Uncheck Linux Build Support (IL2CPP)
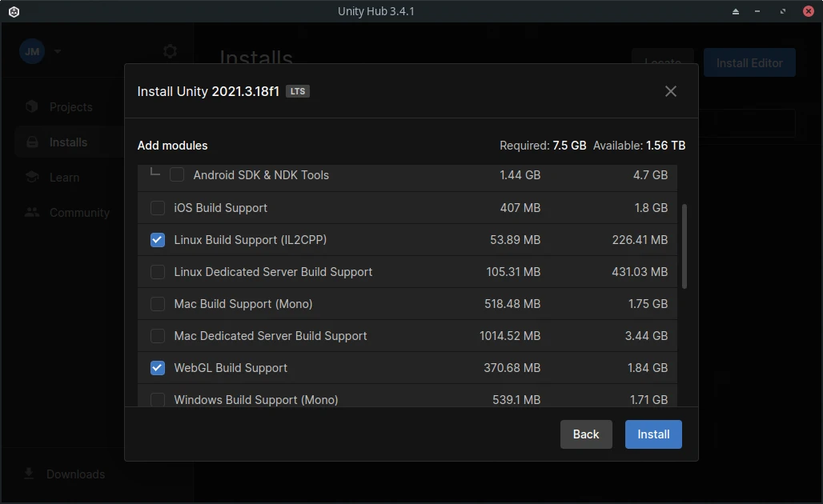 158,240
